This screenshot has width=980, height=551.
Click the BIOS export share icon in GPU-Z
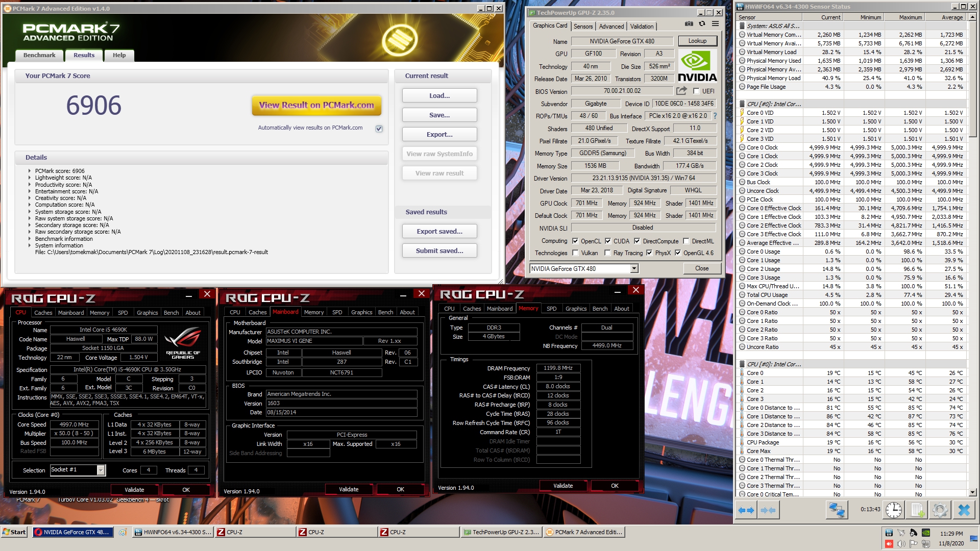(x=681, y=91)
